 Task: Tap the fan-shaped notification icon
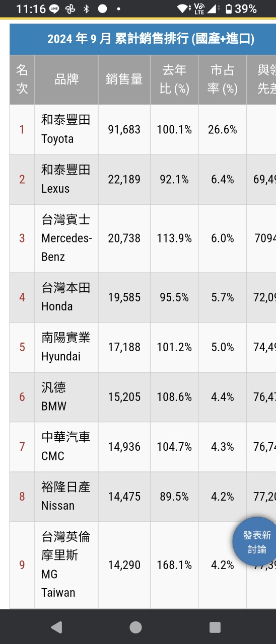[x=70, y=9]
